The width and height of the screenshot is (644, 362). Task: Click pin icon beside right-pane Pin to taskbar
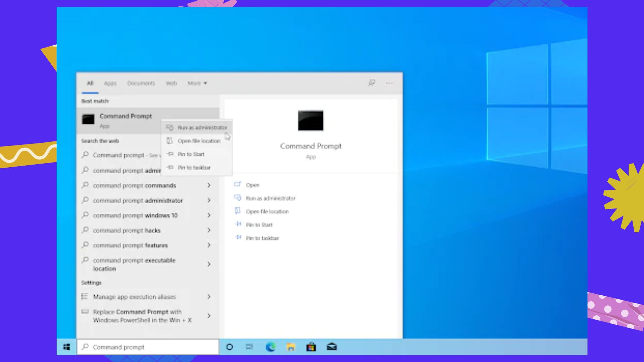(238, 237)
